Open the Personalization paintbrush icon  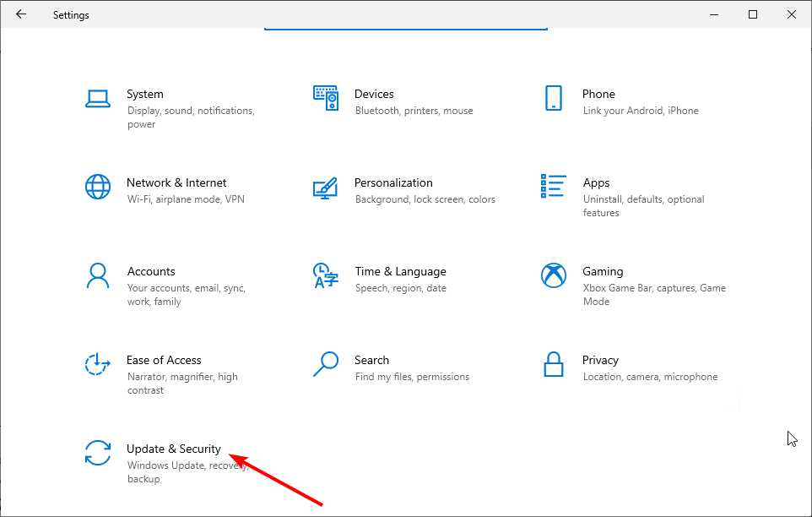tap(325, 187)
